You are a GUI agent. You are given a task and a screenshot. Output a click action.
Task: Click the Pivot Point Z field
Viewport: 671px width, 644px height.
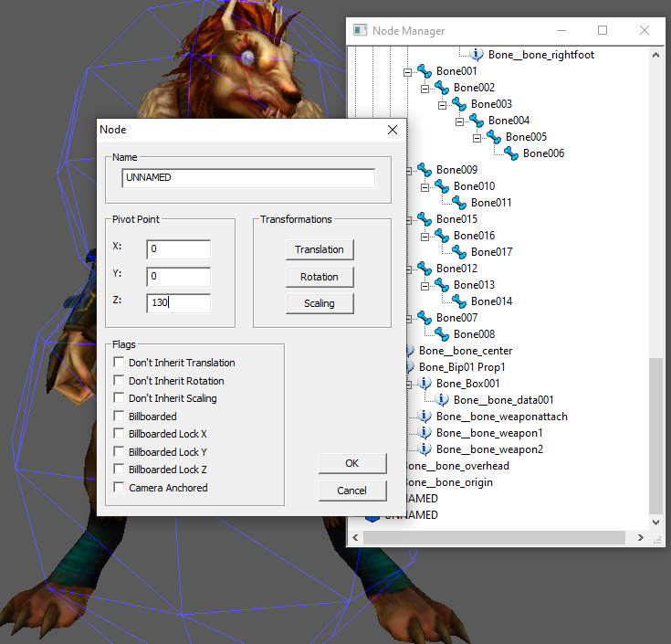pos(178,303)
